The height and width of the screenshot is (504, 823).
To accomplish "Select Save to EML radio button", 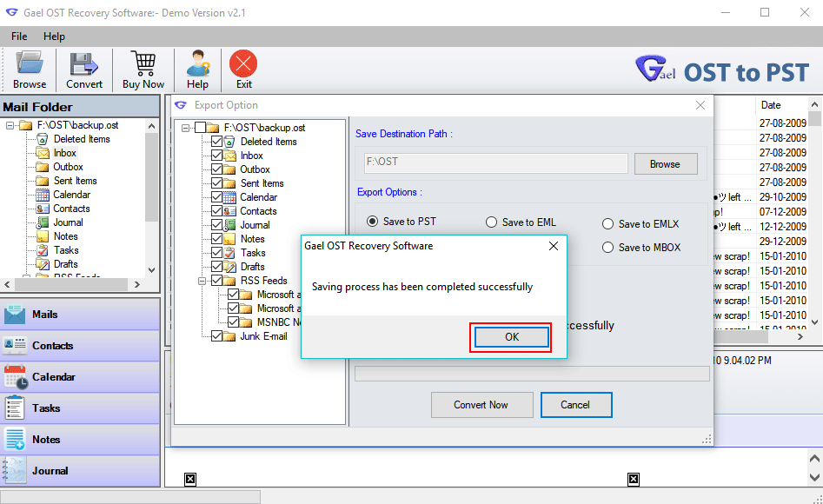I will pyautogui.click(x=491, y=222).
